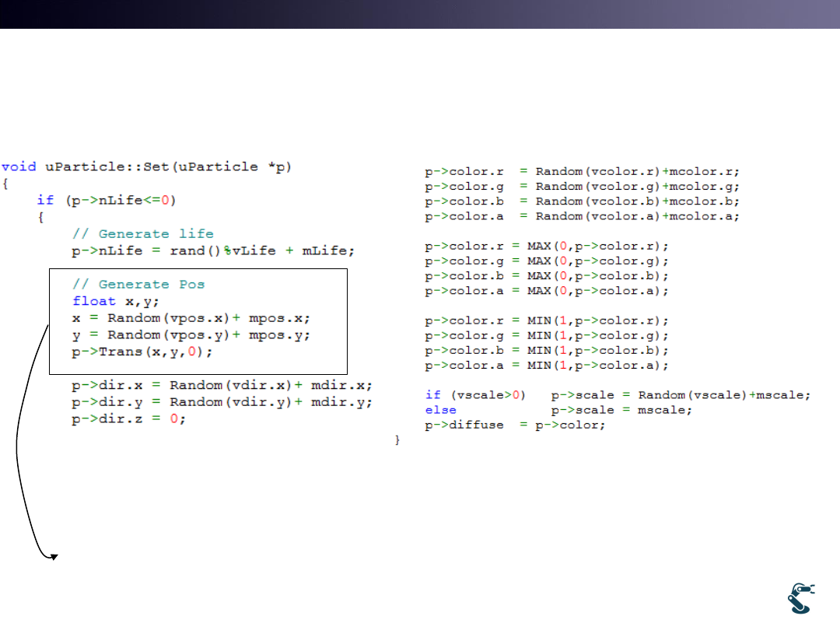This screenshot has height=630, width=840.
Task: Click the dark gradient header bar
Action: 420,14
